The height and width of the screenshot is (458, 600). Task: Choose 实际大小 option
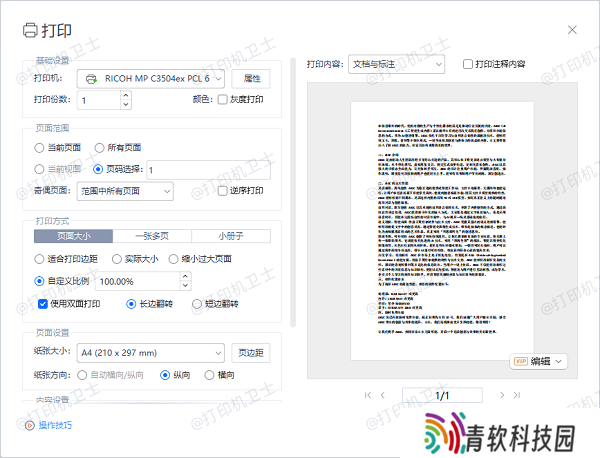(117, 259)
